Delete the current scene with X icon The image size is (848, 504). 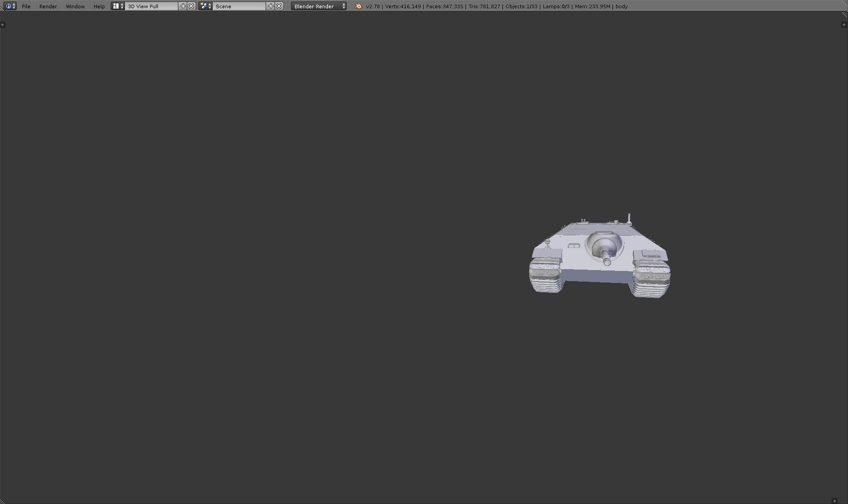click(x=279, y=6)
